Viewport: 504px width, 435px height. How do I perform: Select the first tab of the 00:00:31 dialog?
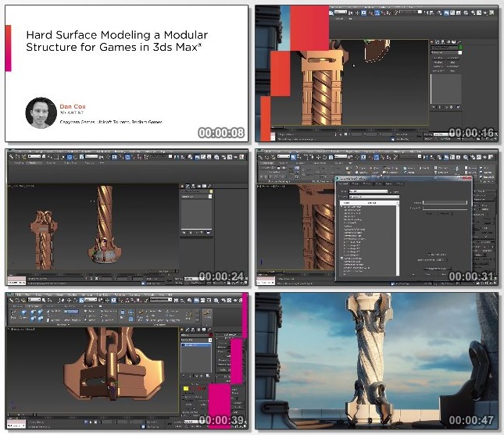tap(343, 184)
